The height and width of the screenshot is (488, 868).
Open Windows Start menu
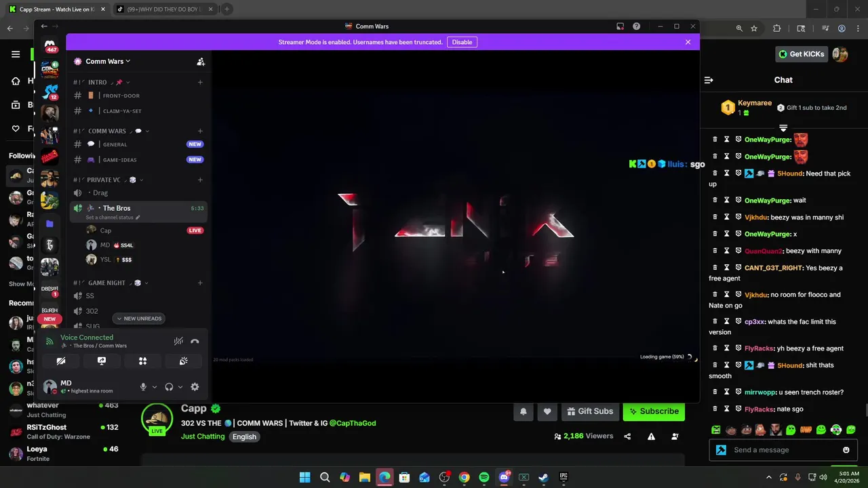click(x=305, y=477)
